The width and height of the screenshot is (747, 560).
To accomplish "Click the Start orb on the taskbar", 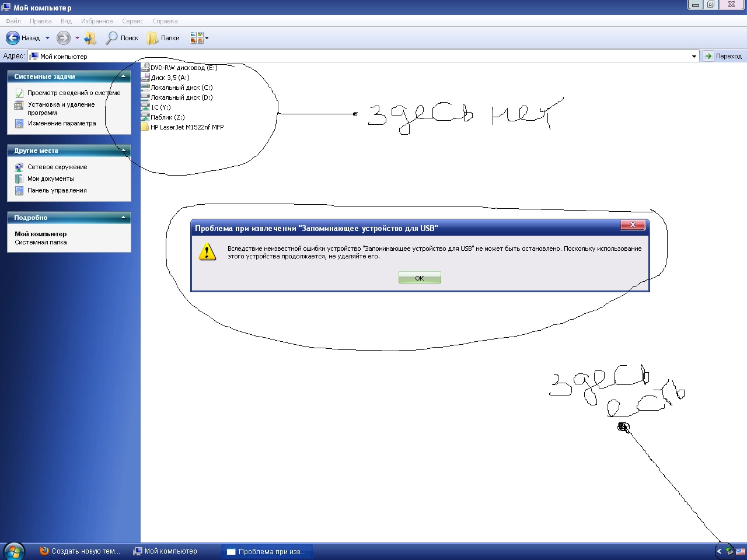I will pos(13,551).
